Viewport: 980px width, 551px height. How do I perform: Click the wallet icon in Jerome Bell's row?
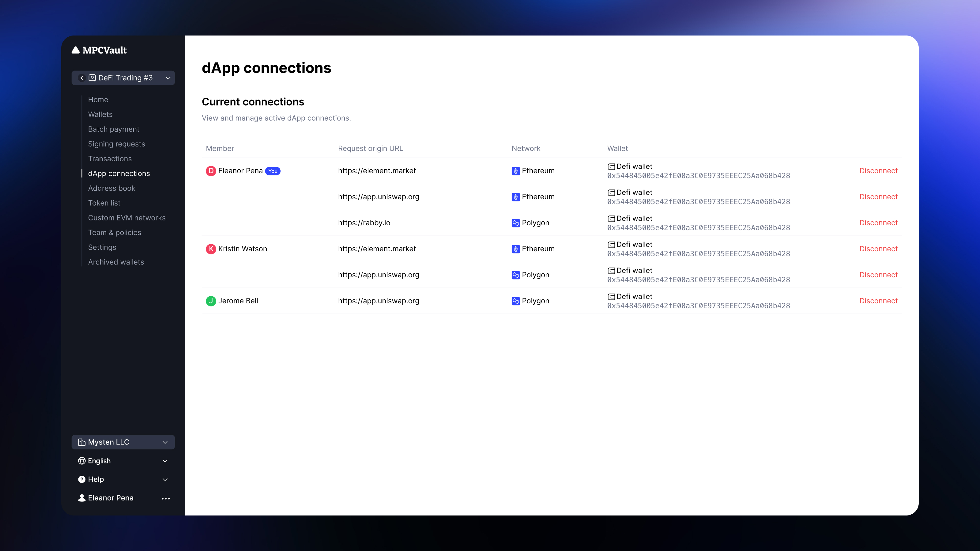611,297
